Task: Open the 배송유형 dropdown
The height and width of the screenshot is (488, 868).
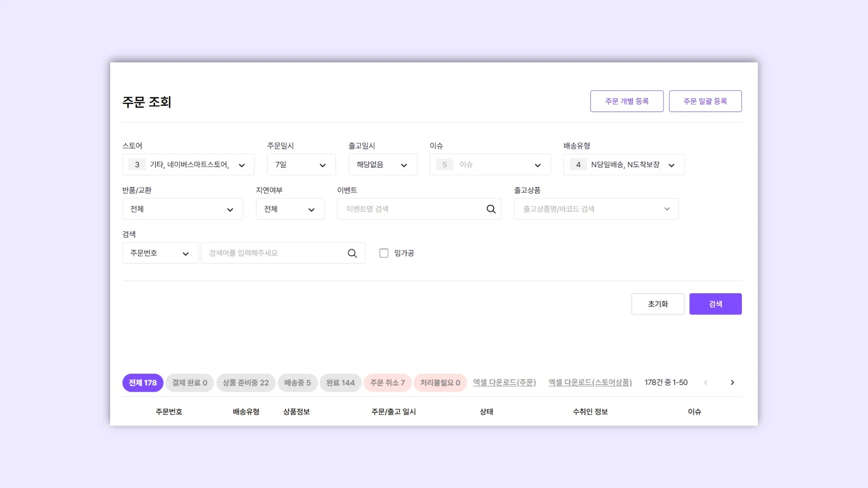Action: coord(623,165)
